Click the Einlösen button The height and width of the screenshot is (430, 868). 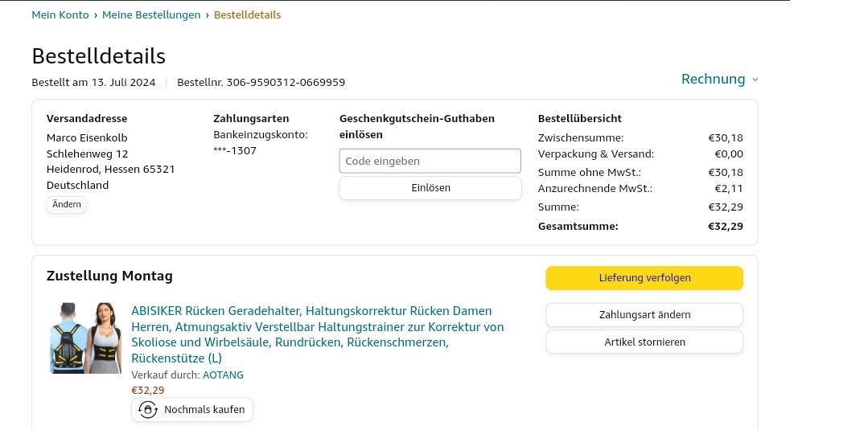[430, 188]
